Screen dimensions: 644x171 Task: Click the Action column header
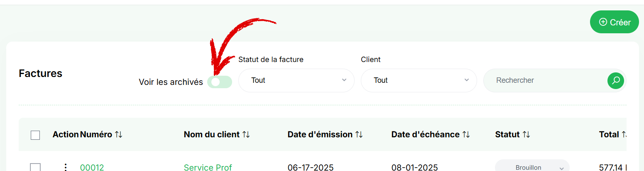[66, 134]
